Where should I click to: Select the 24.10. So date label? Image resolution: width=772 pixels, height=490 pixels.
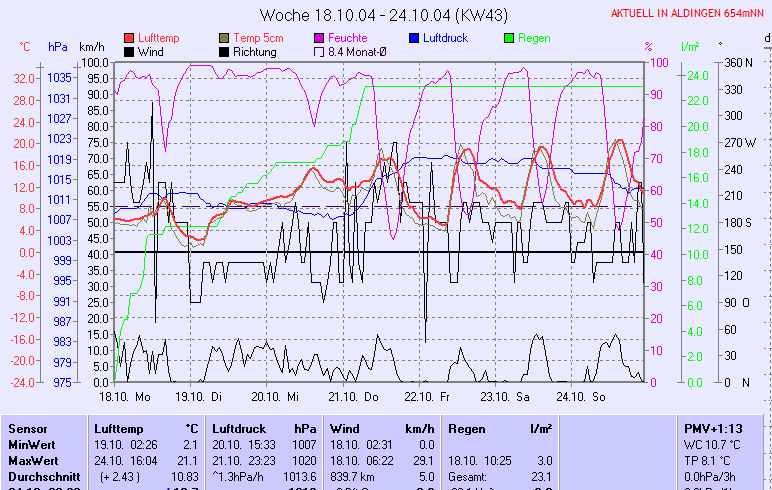coord(582,396)
